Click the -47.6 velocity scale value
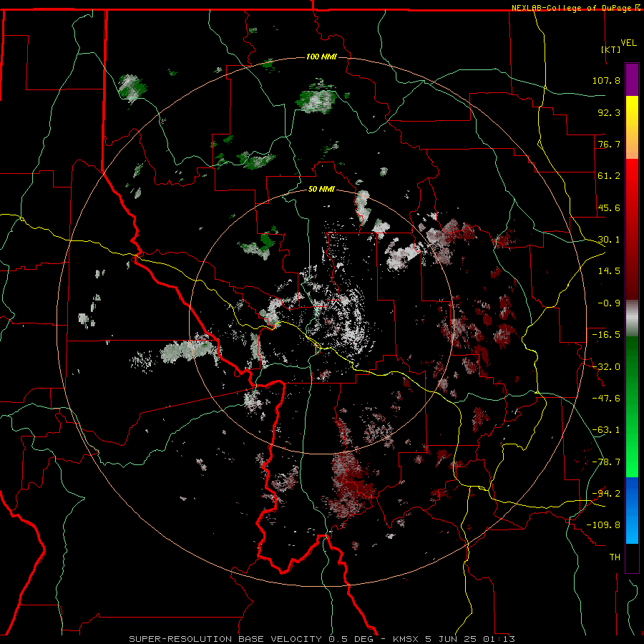The width and height of the screenshot is (644, 644). pyautogui.click(x=606, y=399)
